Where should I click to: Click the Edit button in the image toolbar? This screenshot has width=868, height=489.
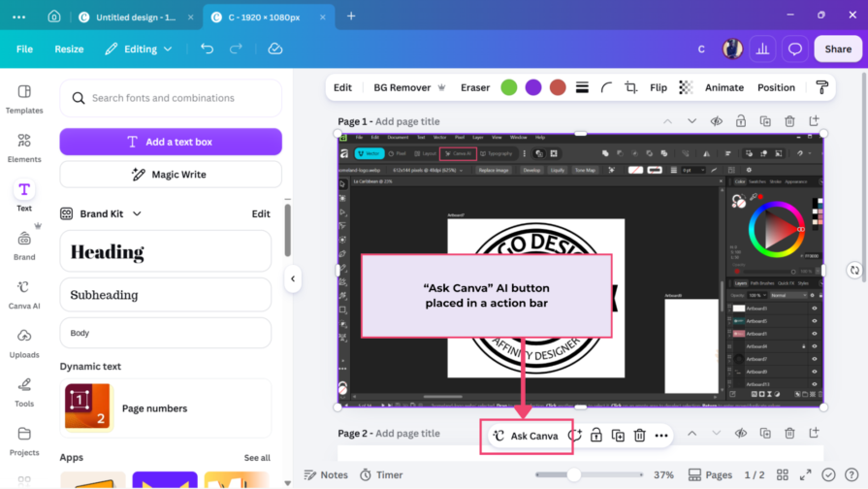pos(342,87)
